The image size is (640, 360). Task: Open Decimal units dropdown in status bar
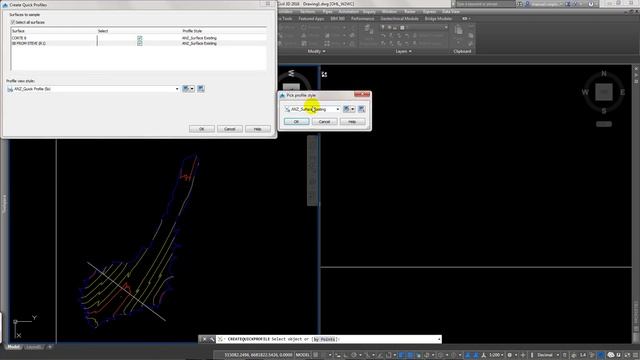(x=547, y=355)
